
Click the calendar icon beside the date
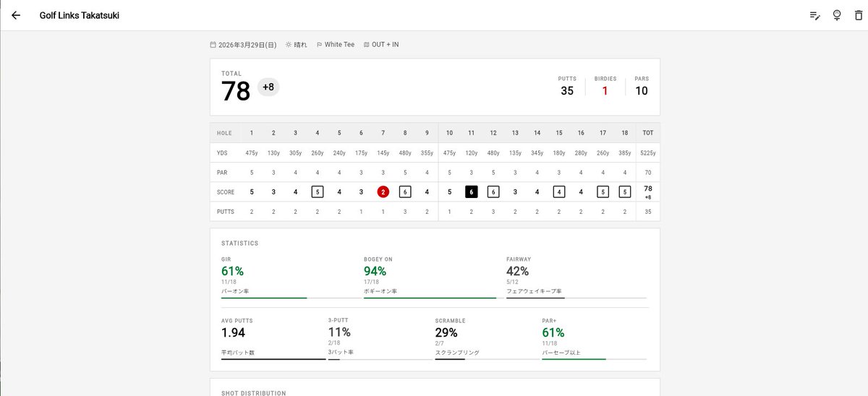(x=213, y=45)
